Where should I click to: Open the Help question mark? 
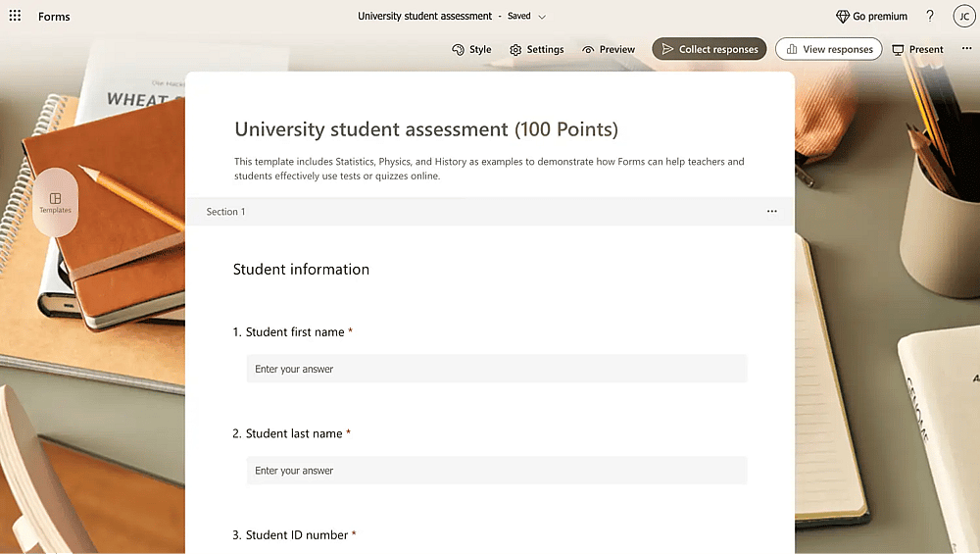pos(930,17)
